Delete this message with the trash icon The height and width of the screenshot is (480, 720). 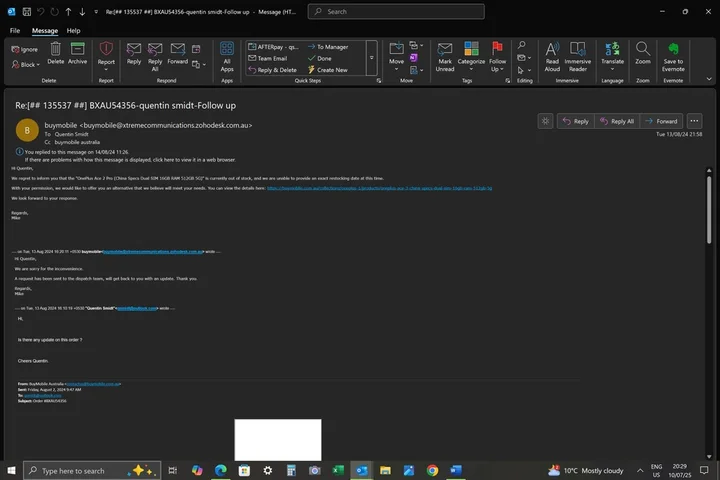coord(56,53)
